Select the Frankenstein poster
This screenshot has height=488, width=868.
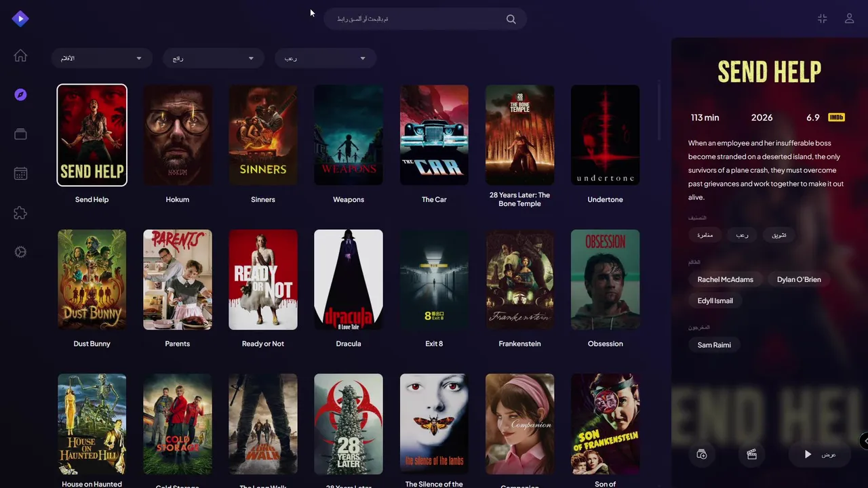(519, 280)
